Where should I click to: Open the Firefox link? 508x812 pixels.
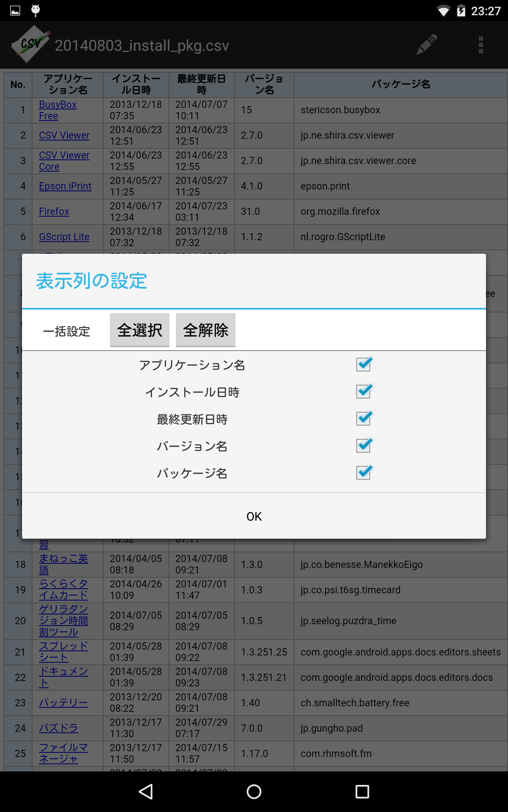(x=54, y=211)
